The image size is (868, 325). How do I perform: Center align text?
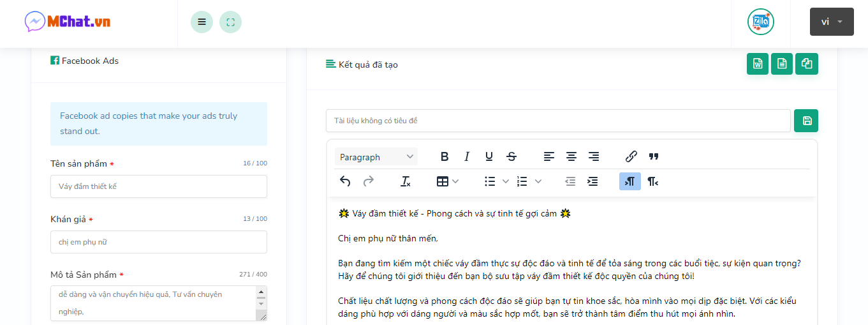(x=571, y=156)
